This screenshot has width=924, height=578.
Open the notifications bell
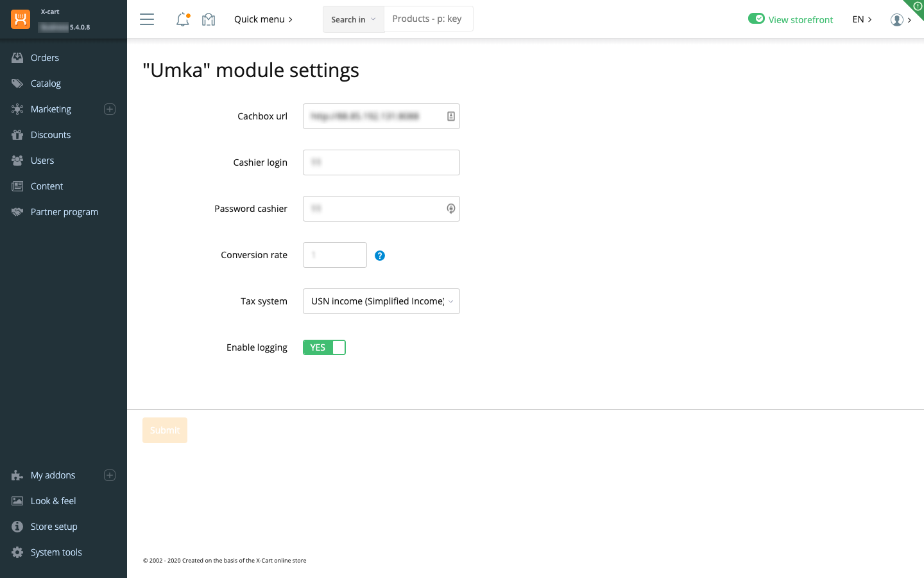[x=183, y=19]
